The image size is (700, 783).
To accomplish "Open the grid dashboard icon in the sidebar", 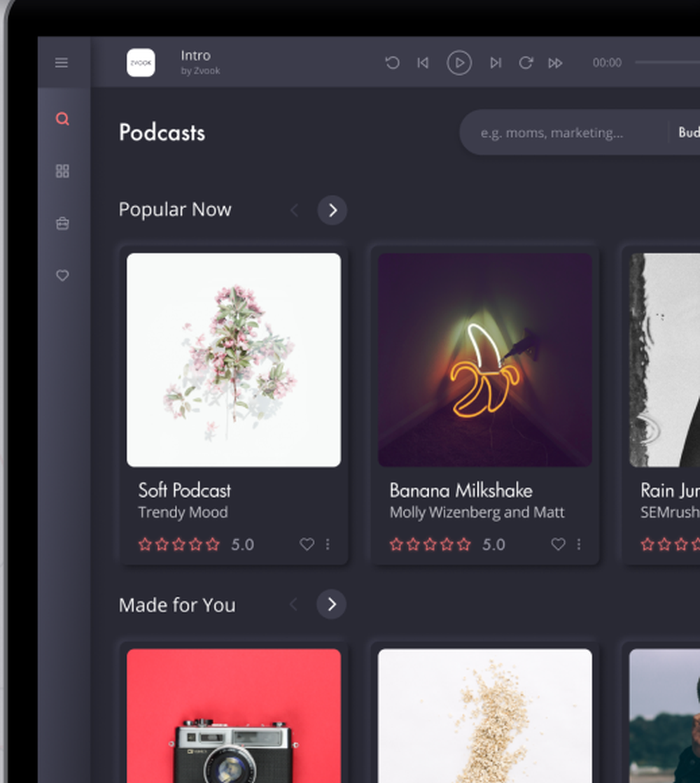I will pos(62,171).
